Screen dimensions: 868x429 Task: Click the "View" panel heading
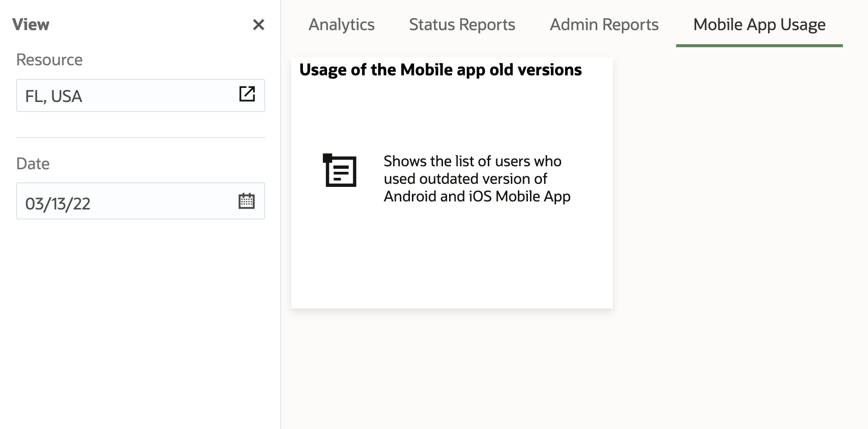coord(31,25)
